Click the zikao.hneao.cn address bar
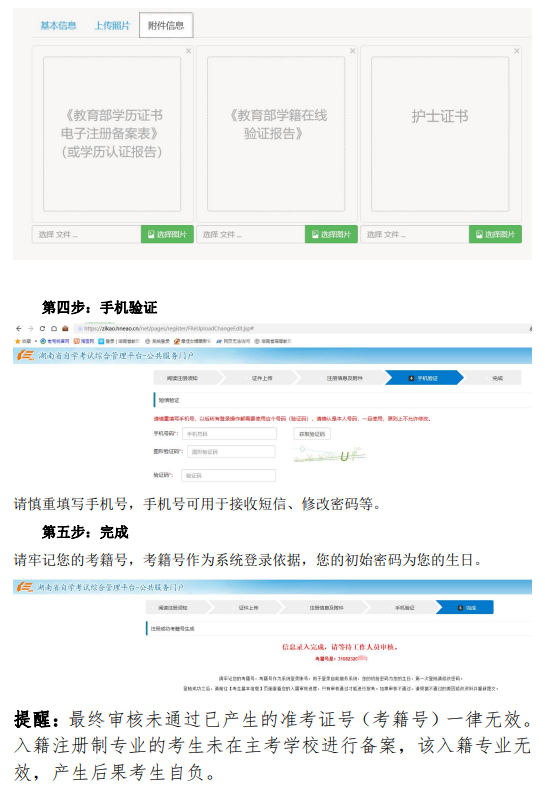The image size is (545, 787). 301,329
